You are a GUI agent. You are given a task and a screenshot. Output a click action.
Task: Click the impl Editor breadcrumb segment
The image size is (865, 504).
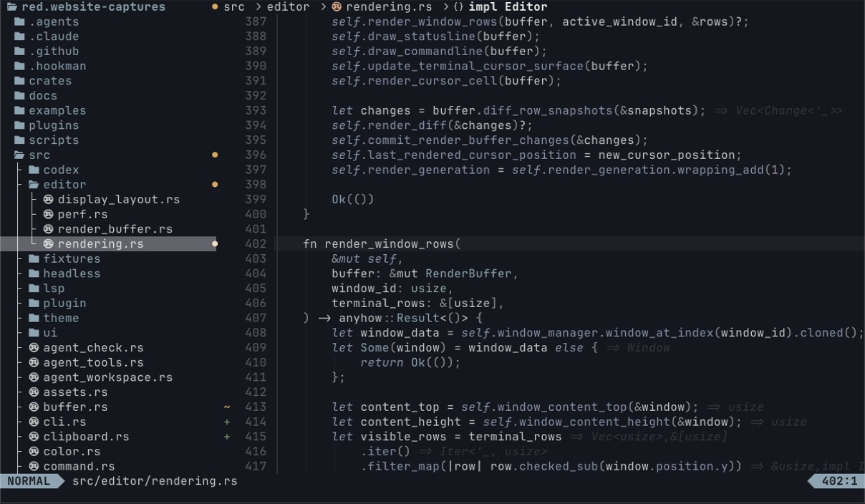(x=508, y=6)
